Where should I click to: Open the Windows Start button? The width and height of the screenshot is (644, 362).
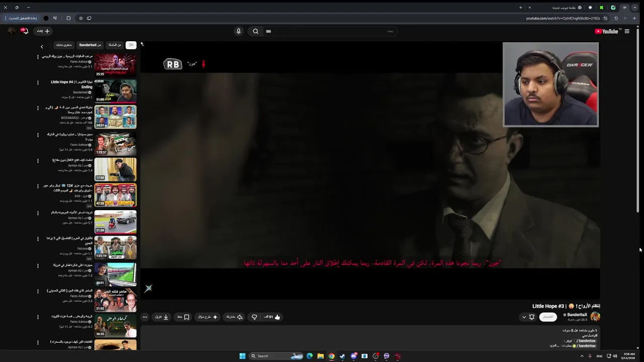pos(243,356)
